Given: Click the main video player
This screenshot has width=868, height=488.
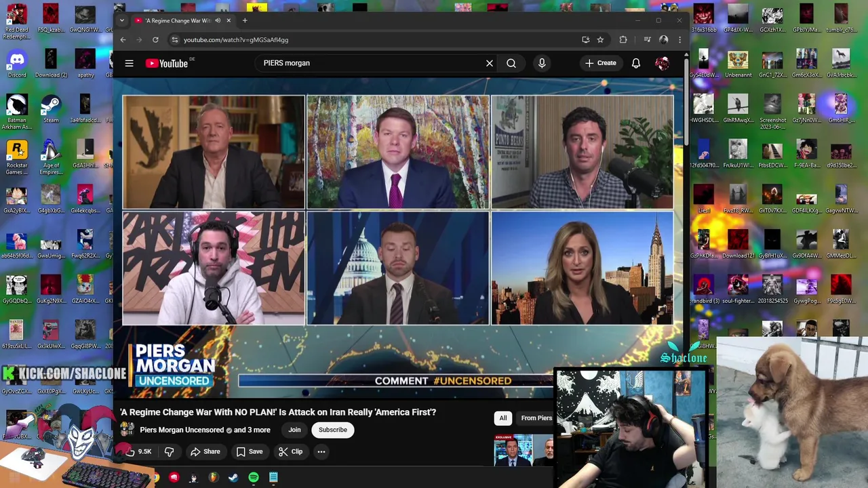Looking at the screenshot, I should coord(398,237).
